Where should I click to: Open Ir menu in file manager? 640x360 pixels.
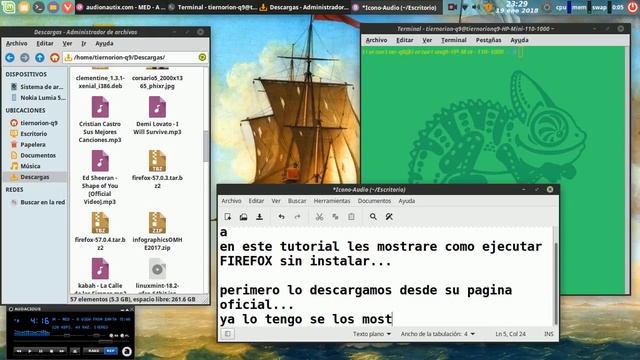tap(83, 43)
